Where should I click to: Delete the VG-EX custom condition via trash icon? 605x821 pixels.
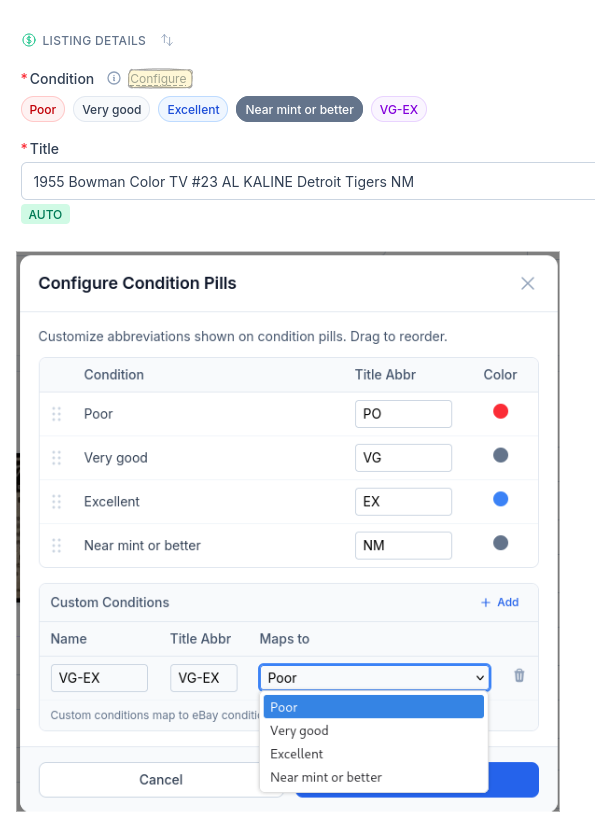518,677
